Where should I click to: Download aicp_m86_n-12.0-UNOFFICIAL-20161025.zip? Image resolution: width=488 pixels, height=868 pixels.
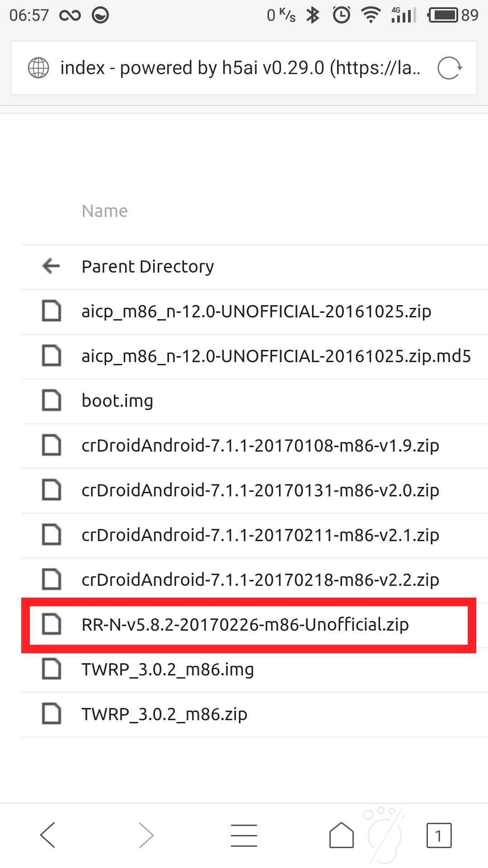pos(256,311)
